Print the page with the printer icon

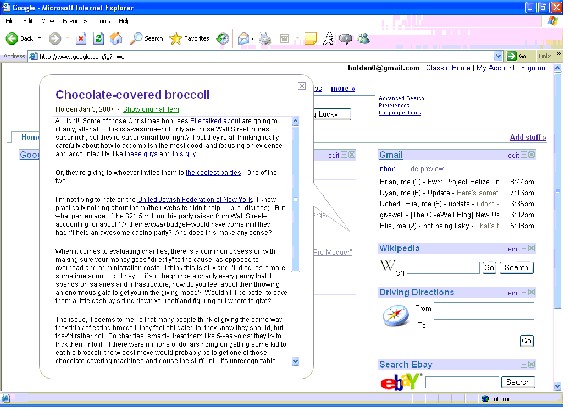click(x=265, y=38)
